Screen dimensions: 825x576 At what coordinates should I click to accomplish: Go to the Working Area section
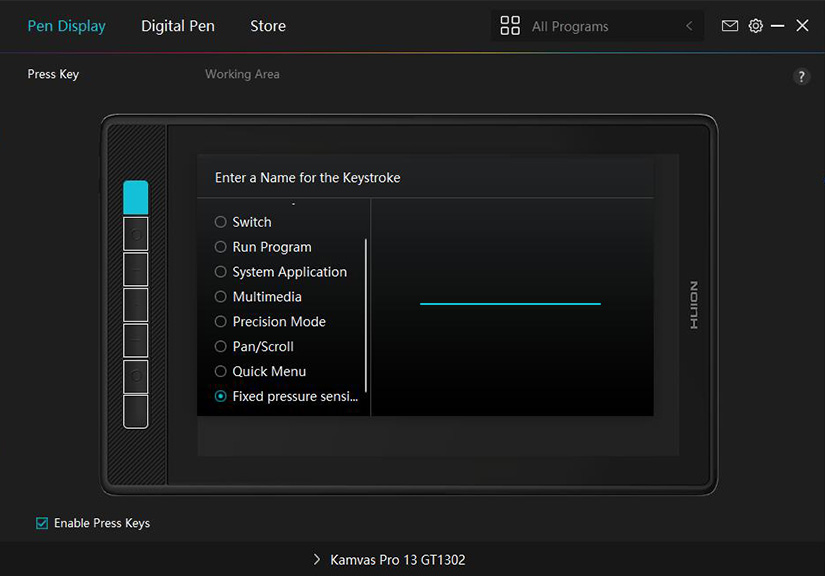tap(242, 74)
